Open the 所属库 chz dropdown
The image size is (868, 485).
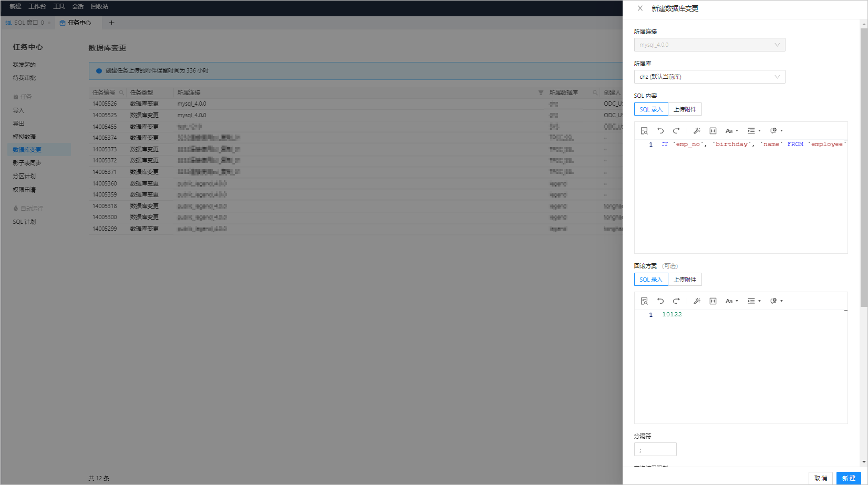click(x=709, y=77)
